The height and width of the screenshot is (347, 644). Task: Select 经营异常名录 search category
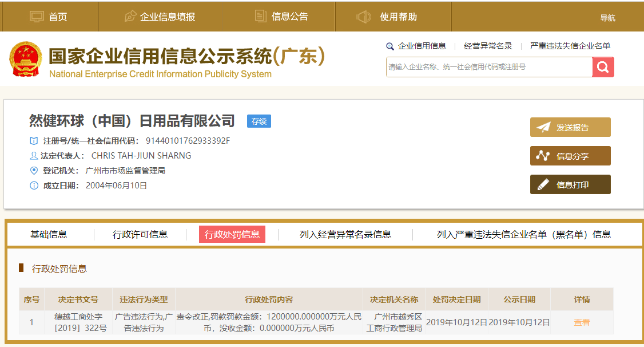[x=488, y=46]
